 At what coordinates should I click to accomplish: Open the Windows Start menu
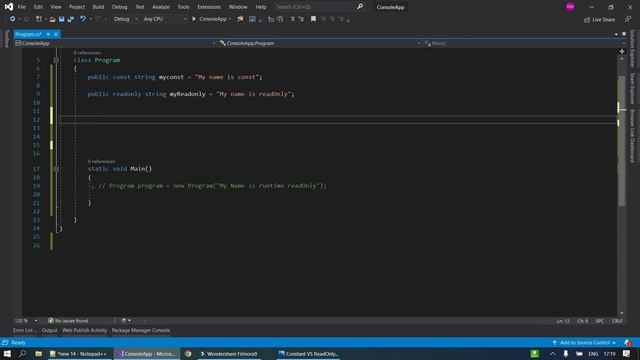[7, 354]
